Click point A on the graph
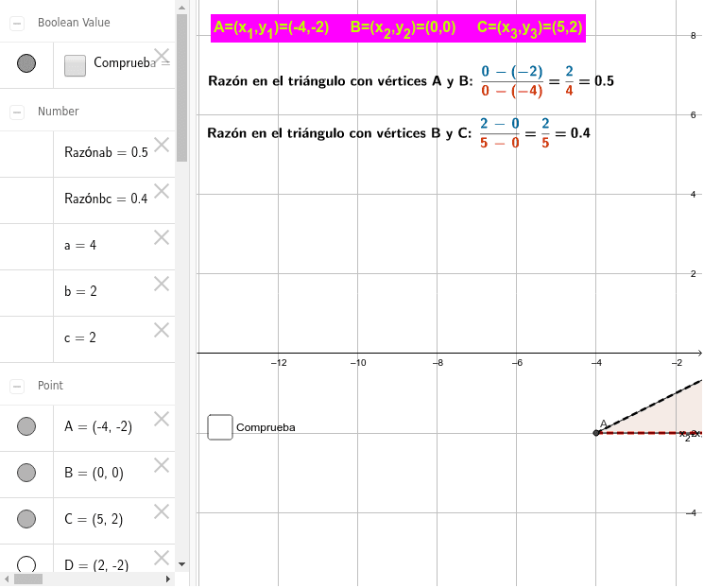704x588 pixels. (x=596, y=433)
